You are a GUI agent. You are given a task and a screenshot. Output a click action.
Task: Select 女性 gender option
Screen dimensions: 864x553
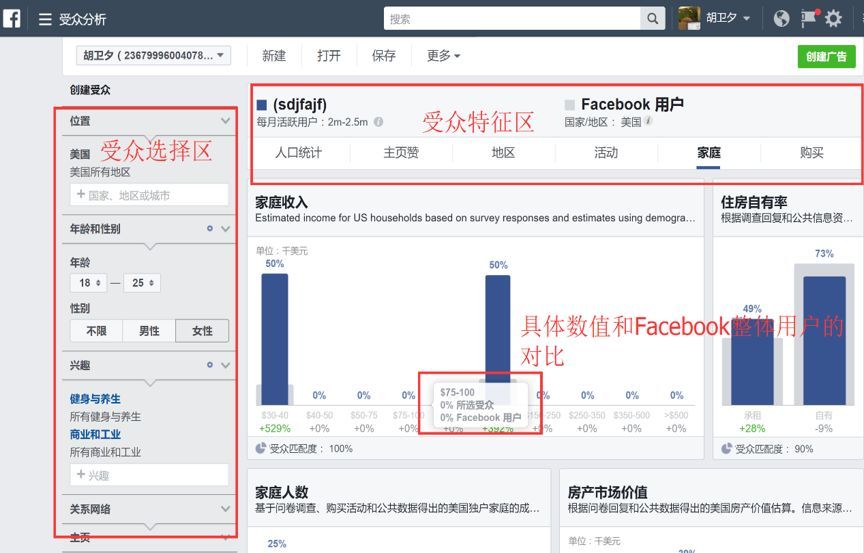point(202,330)
